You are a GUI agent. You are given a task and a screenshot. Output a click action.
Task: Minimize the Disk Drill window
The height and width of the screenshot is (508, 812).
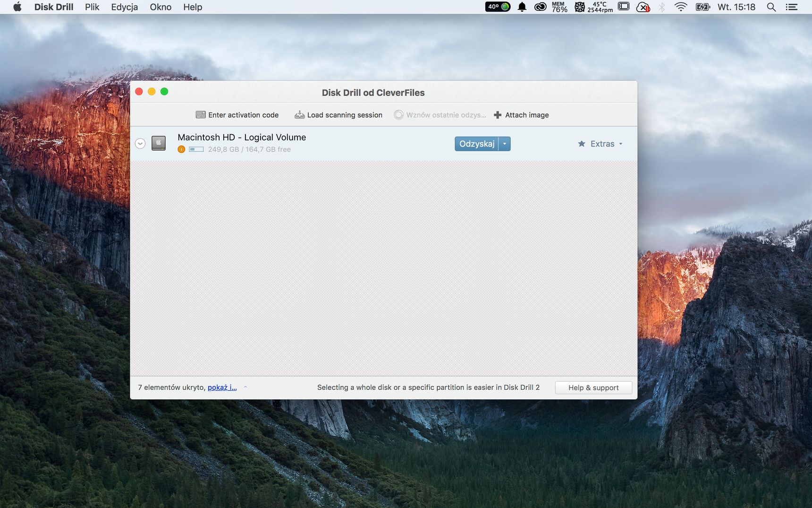[152, 91]
